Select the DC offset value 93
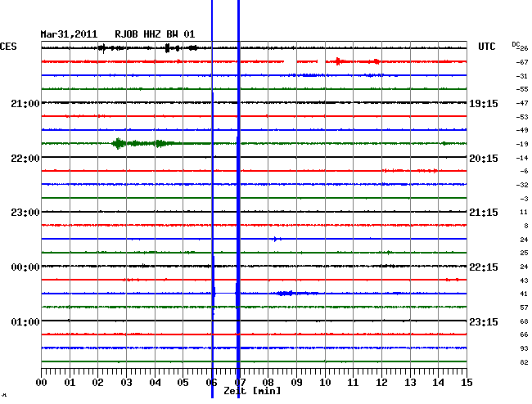 coord(524,348)
